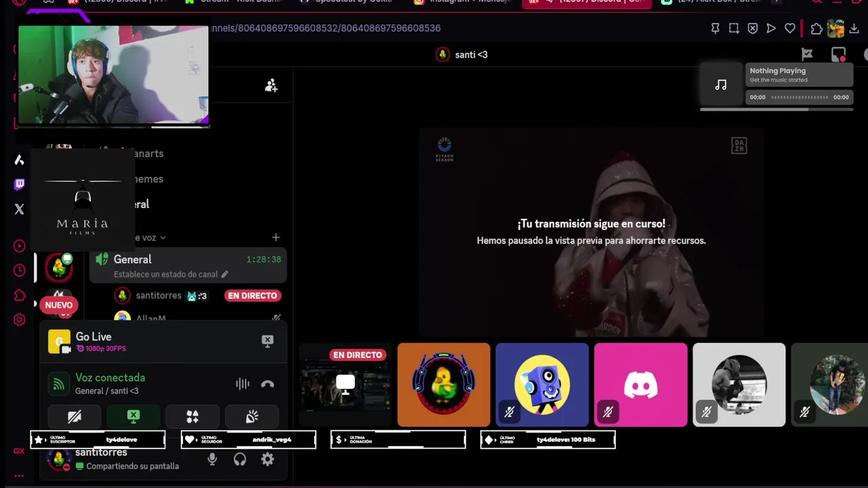Select the duck avatar participant tile
Image resolution: width=868 pixels, height=488 pixels.
pos(443,384)
